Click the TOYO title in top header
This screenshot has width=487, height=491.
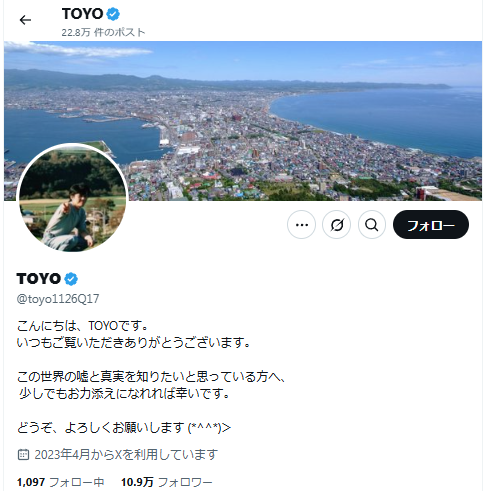pyautogui.click(x=82, y=14)
